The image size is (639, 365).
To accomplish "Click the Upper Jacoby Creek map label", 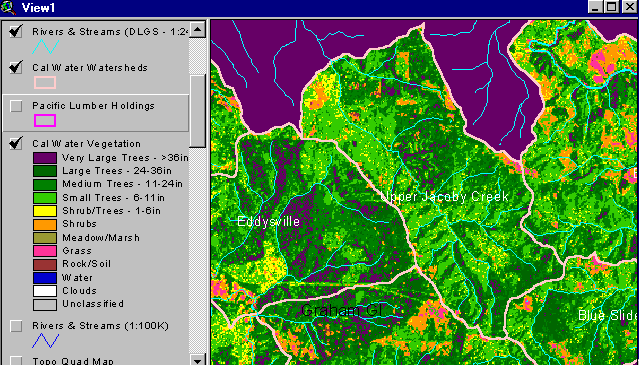I will point(444,197).
